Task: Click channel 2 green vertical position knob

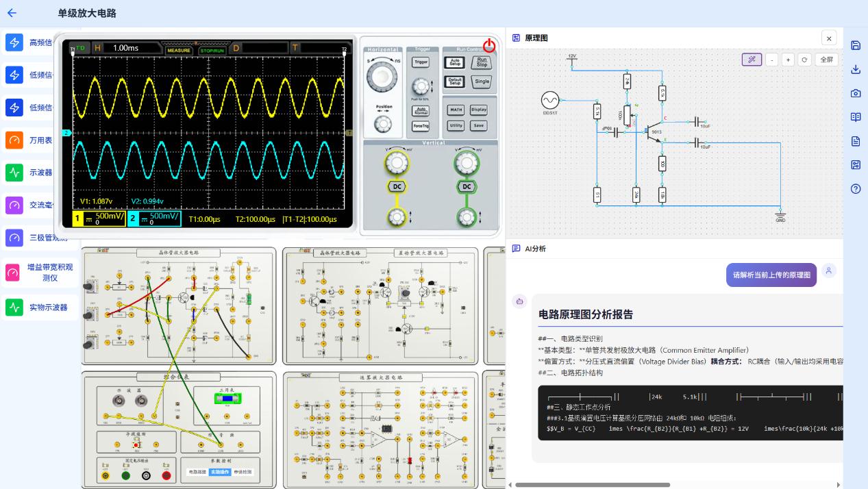Action: tap(467, 218)
